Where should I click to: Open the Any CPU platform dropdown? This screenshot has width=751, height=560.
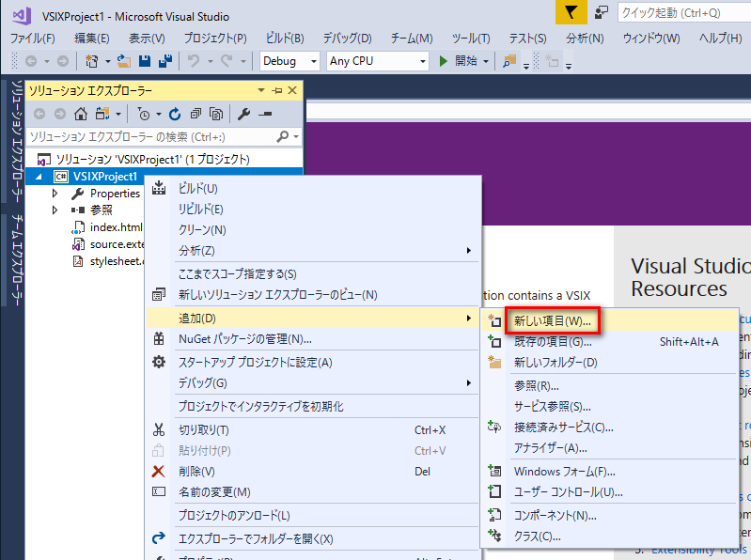[378, 61]
